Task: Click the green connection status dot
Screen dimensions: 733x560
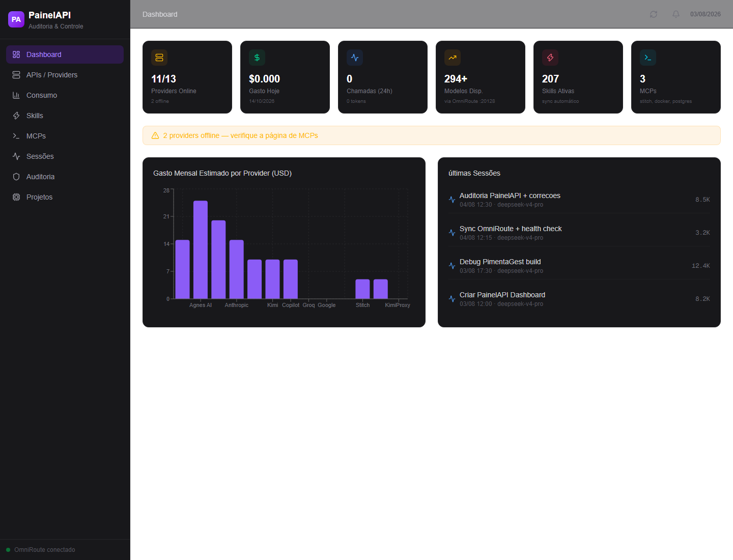Action: 8,550
